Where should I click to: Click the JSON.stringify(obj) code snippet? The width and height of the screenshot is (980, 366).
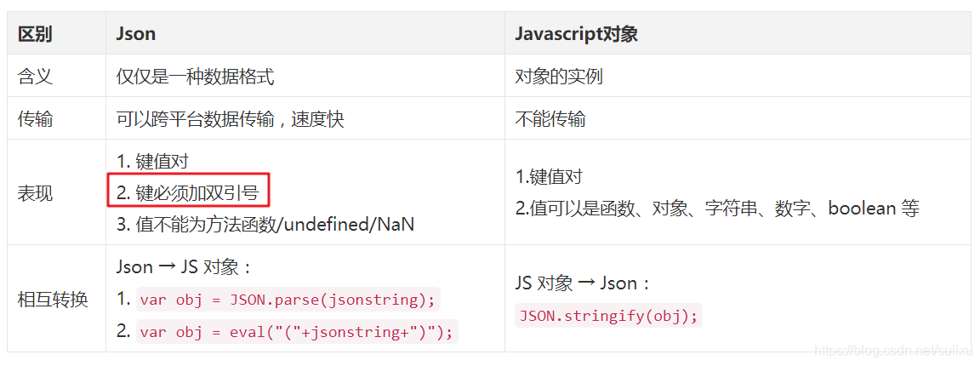point(609,316)
